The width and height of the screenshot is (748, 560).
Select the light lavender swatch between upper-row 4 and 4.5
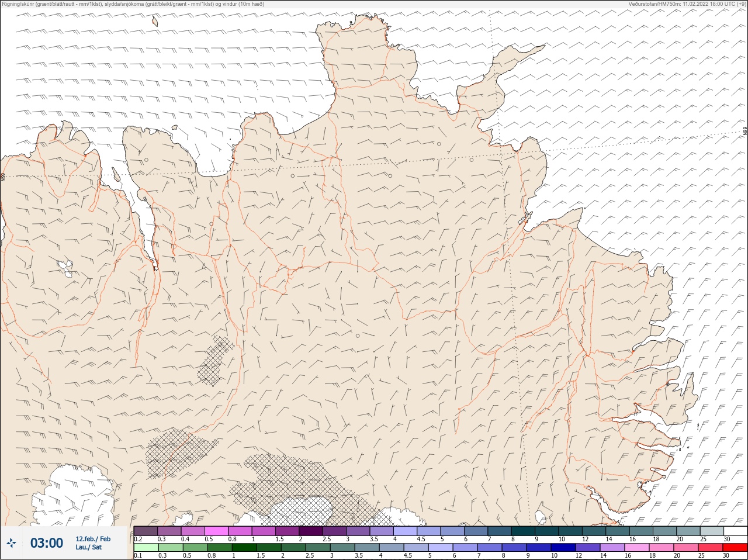(405, 531)
